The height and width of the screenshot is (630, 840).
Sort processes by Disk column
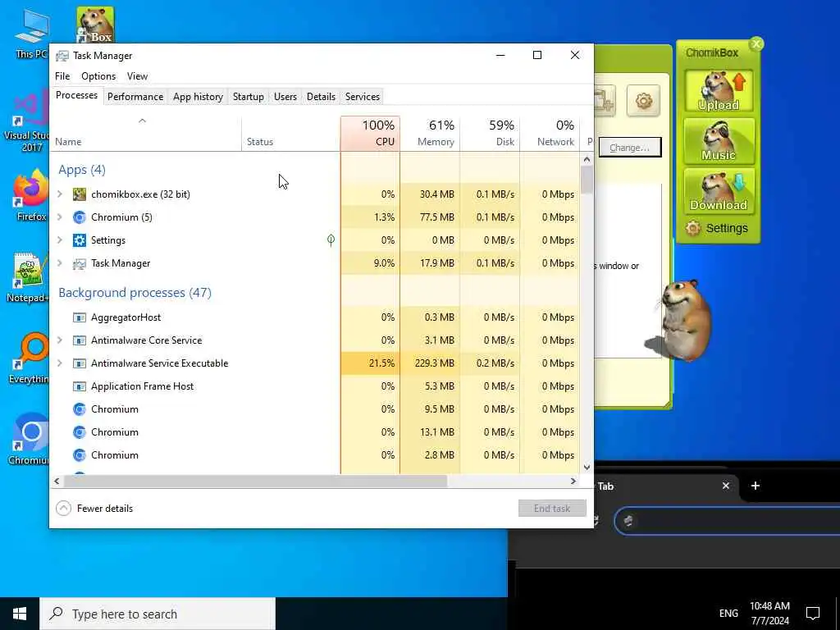click(490, 134)
